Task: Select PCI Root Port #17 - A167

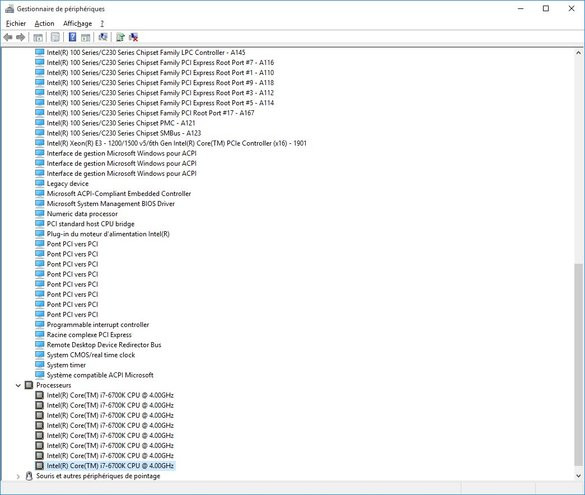Action: (150, 113)
